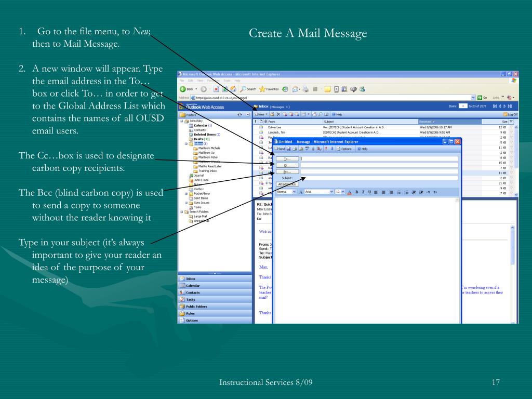Screen dimensions: 532x399
Task: Open Training Inbox folder
Action: click(205, 170)
